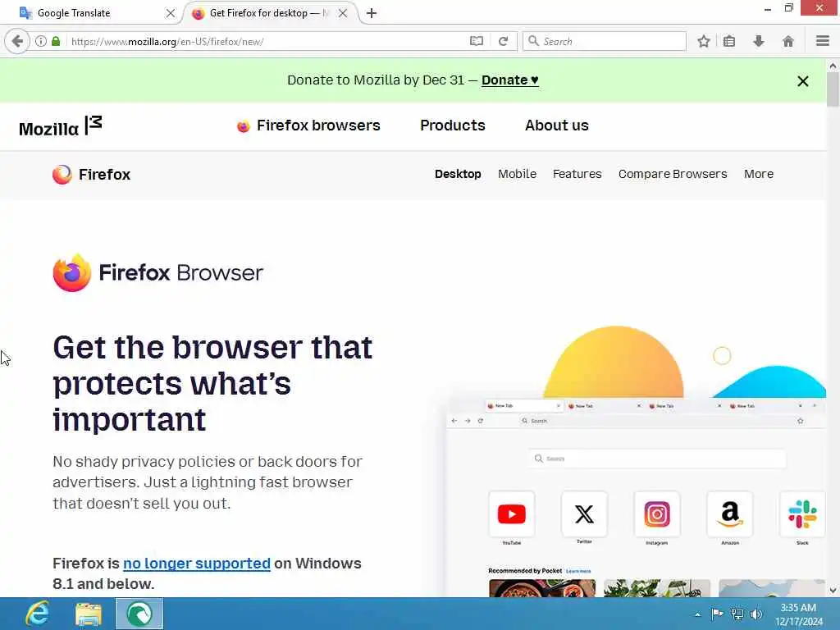The height and width of the screenshot is (630, 840).
Task: Open volume speaker icon in tray
Action: point(756,614)
